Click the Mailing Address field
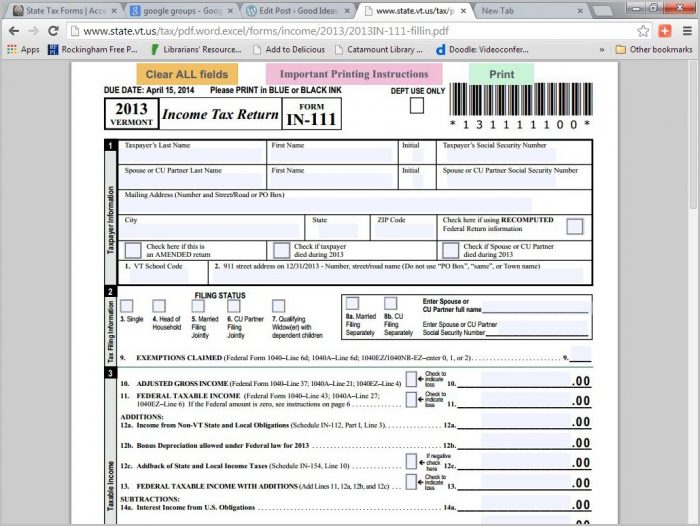The height and width of the screenshot is (526, 700). pyautogui.click(x=326, y=205)
